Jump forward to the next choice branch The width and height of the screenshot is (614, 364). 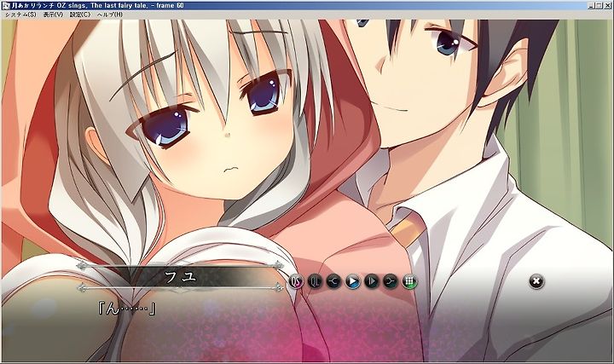coord(390,281)
